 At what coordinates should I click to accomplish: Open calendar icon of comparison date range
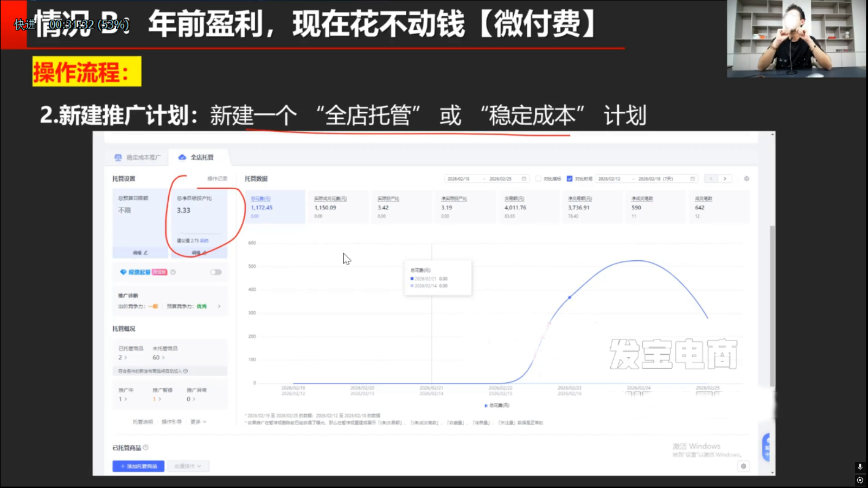[692, 179]
